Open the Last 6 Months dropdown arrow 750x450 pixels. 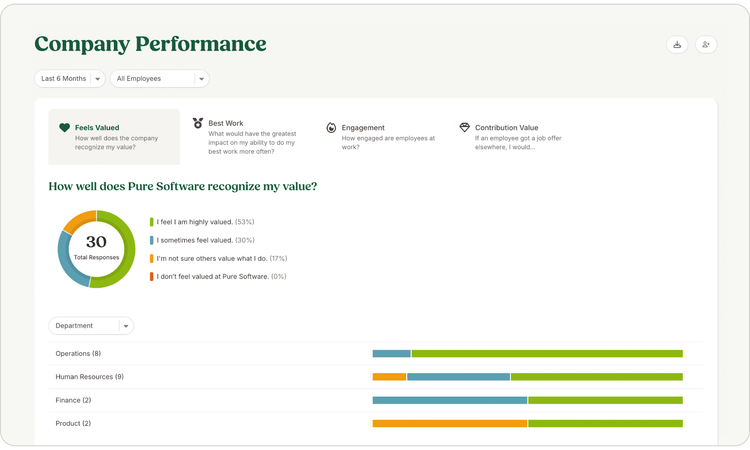[x=98, y=79]
